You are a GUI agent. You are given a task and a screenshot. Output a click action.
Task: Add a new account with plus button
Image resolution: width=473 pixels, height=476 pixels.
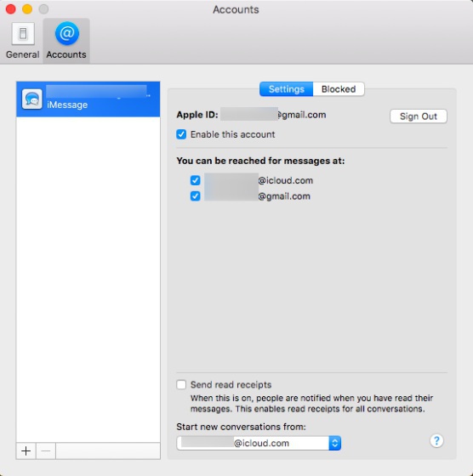[x=26, y=450]
